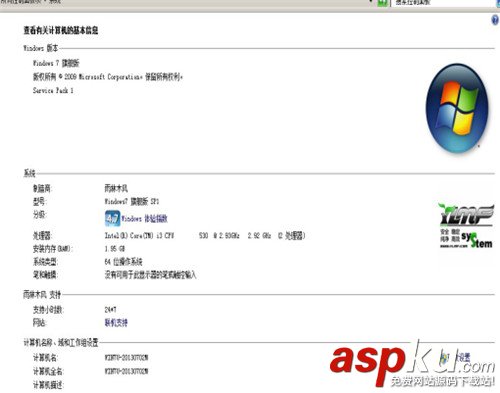500x393 pixels.
Task: Click the YLMF system OEM logo
Action: click(466, 225)
